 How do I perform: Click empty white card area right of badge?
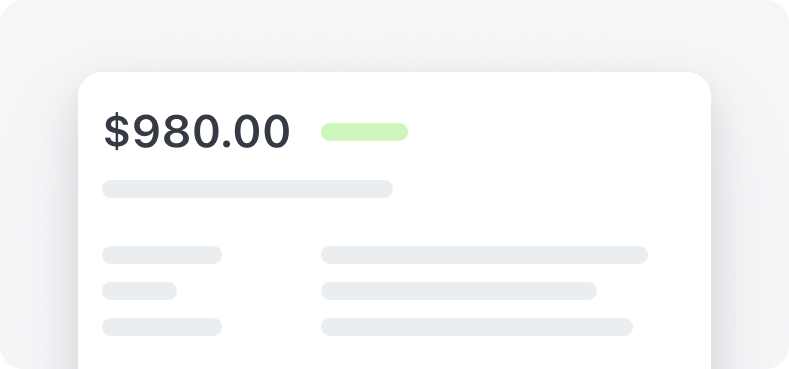click(554, 132)
